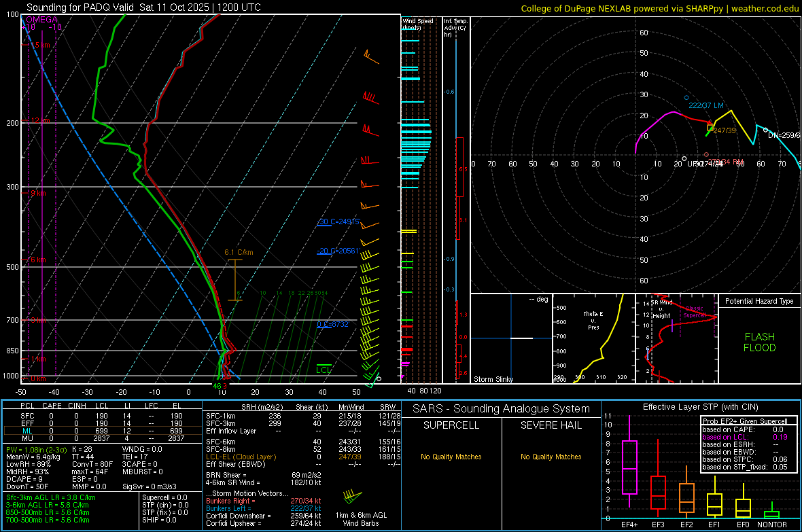Click the 0 C=8732' freezing level label
The height and width of the screenshot is (532, 802).
(x=333, y=324)
